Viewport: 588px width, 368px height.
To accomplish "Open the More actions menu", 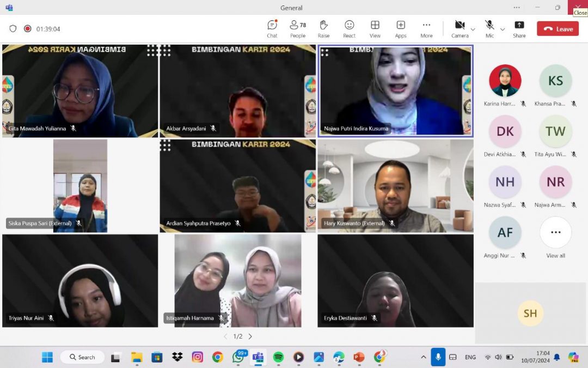I will point(426,28).
